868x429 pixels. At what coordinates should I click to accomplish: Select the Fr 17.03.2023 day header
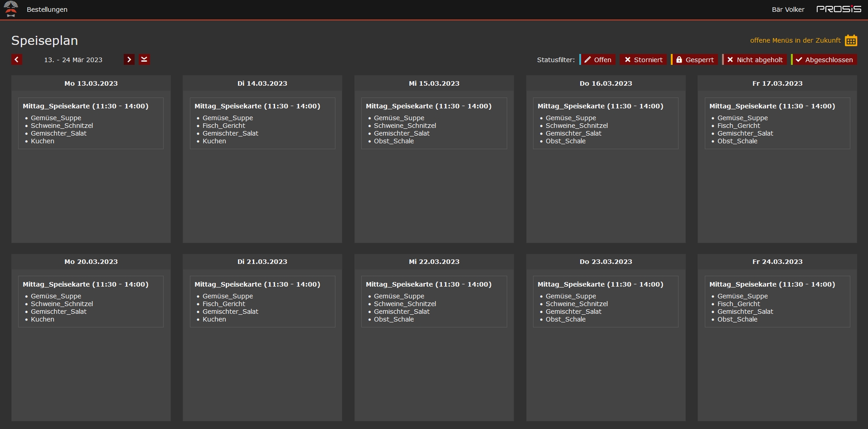click(x=777, y=83)
